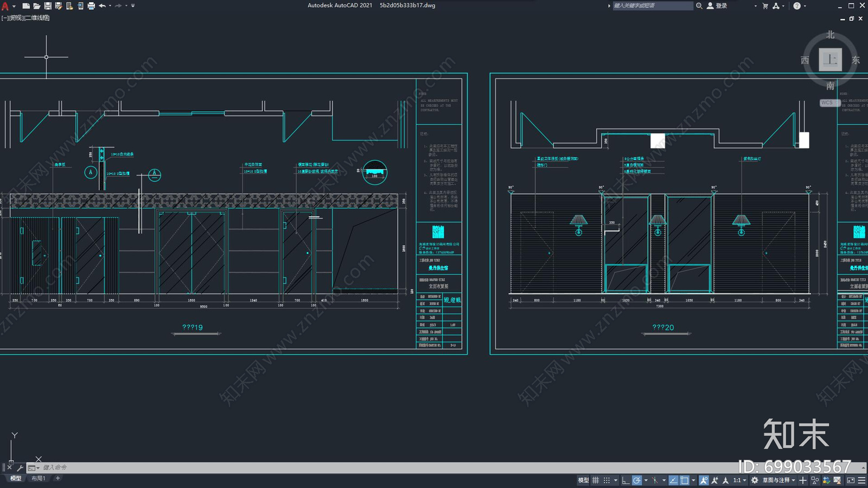This screenshot has width=868, height=488.
Task: Click the 登录 sign-in button
Action: 717,6
